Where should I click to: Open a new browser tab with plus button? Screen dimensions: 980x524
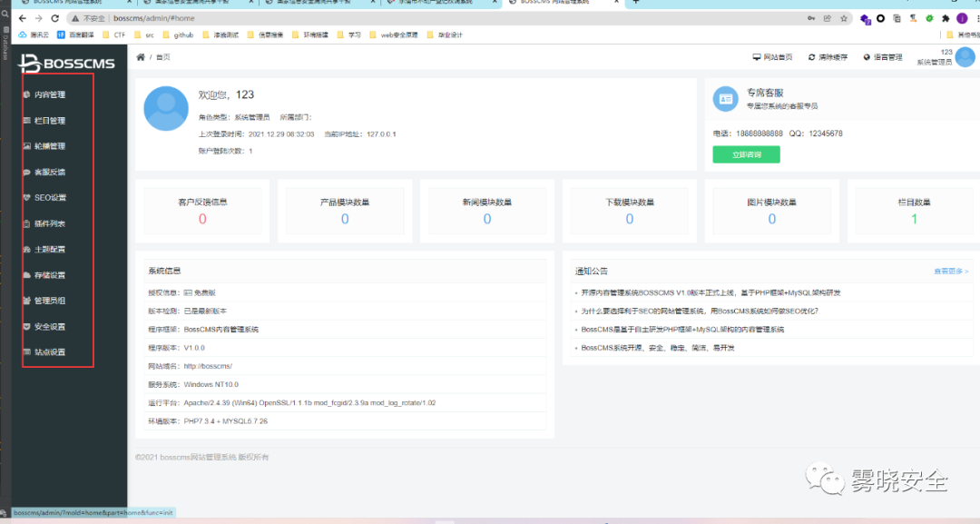point(635,3)
